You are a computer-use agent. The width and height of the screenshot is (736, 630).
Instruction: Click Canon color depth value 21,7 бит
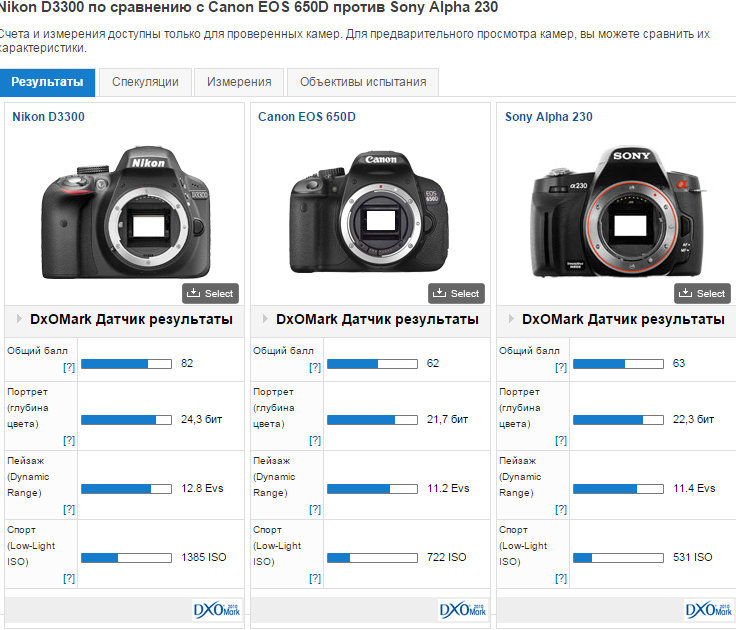[447, 419]
